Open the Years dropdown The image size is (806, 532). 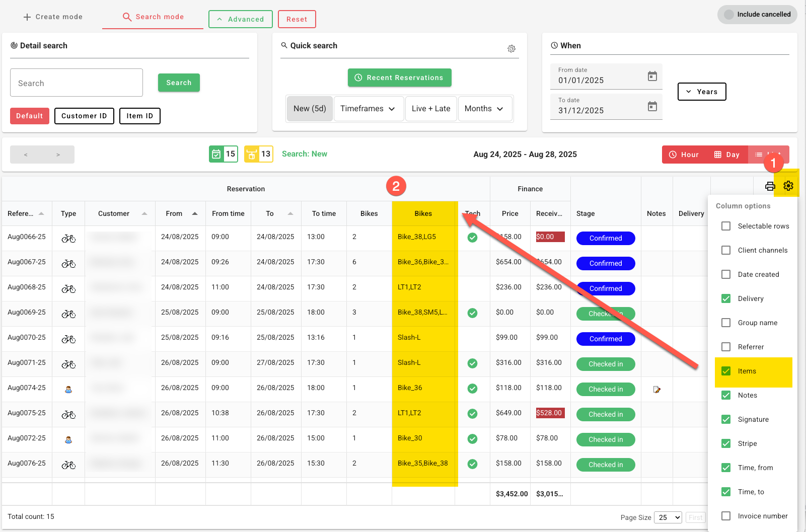[702, 92]
